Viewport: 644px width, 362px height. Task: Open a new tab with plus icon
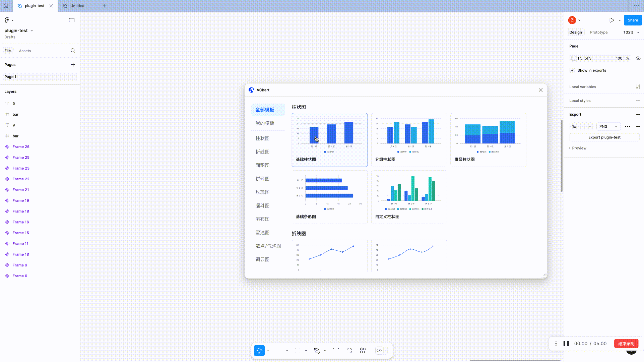coord(105,6)
